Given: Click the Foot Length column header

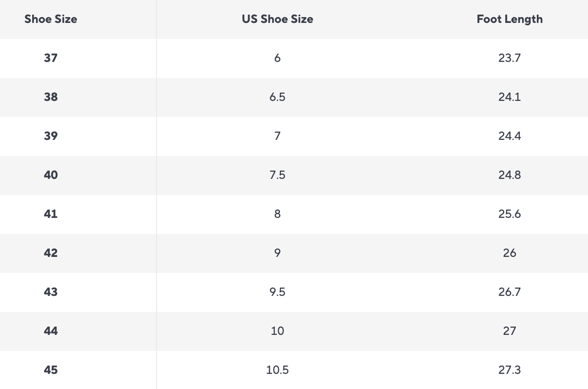Looking at the screenshot, I should (510, 19).
